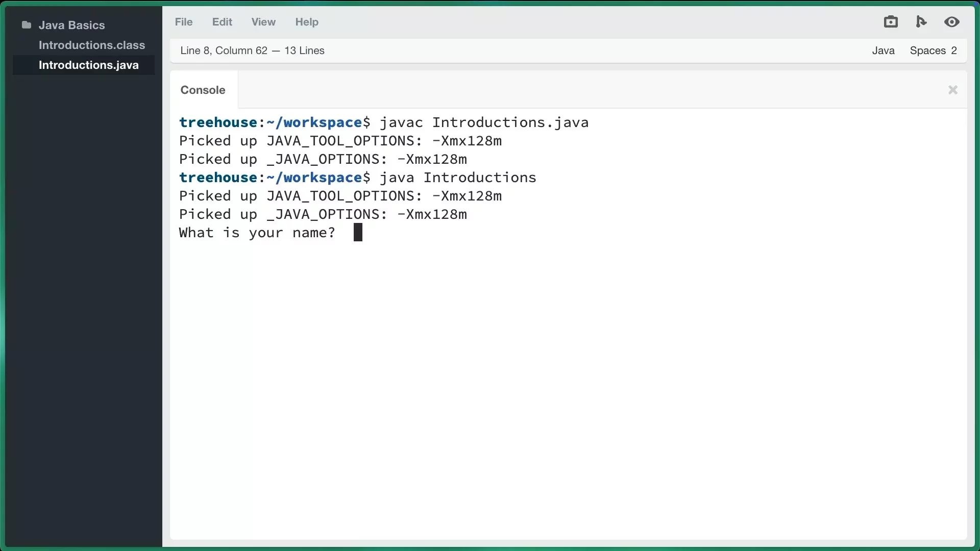Open the File menu
980x551 pixels.
[x=183, y=21]
